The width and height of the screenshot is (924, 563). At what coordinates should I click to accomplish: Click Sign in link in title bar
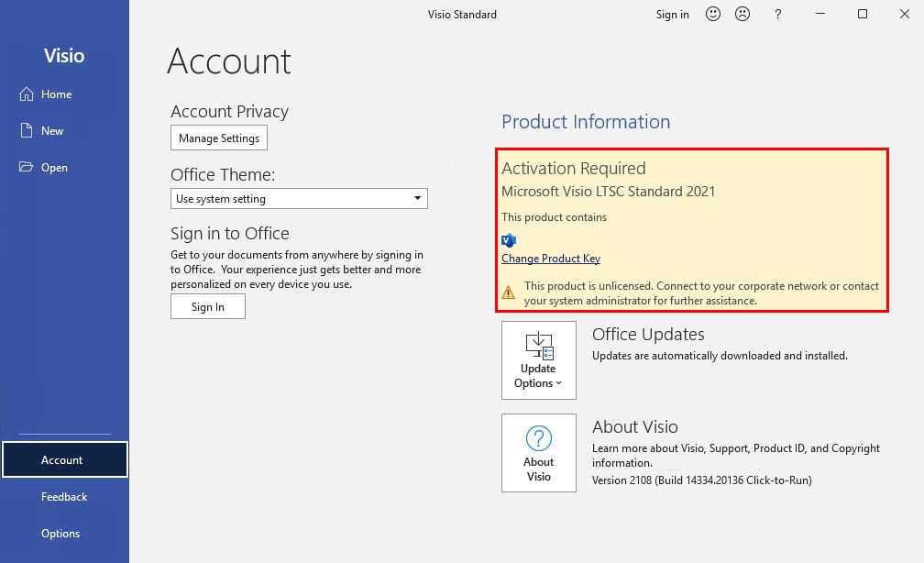click(x=673, y=14)
